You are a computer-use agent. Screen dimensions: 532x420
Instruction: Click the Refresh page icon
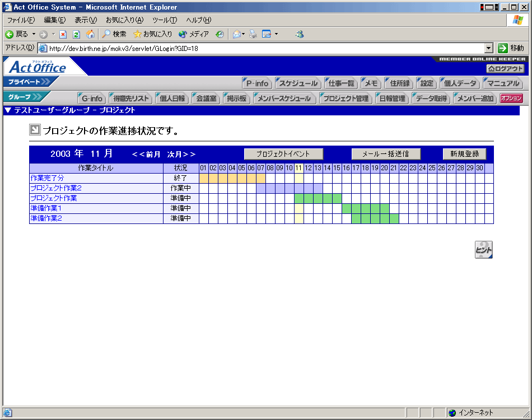point(76,34)
